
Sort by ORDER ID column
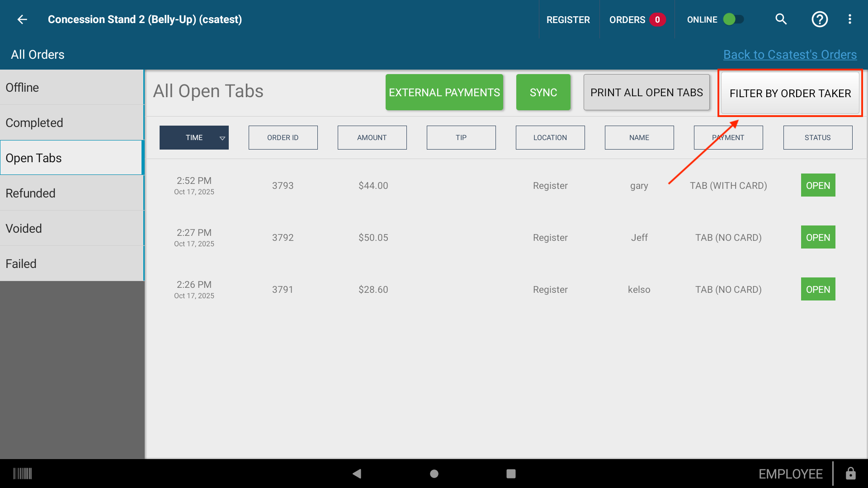click(x=283, y=138)
